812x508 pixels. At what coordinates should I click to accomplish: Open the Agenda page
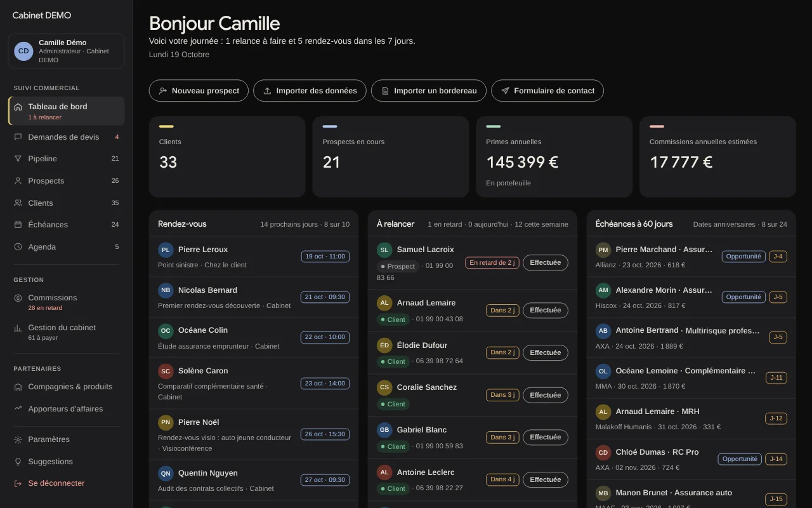(x=66, y=247)
